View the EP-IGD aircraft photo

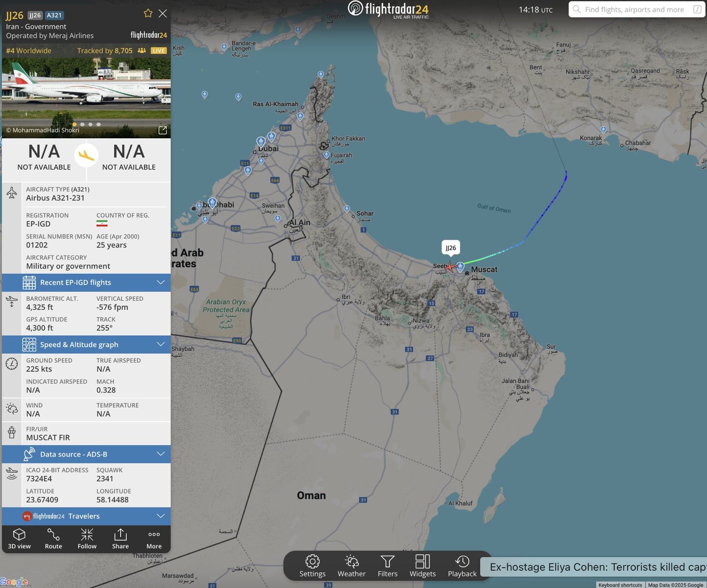(x=86, y=97)
